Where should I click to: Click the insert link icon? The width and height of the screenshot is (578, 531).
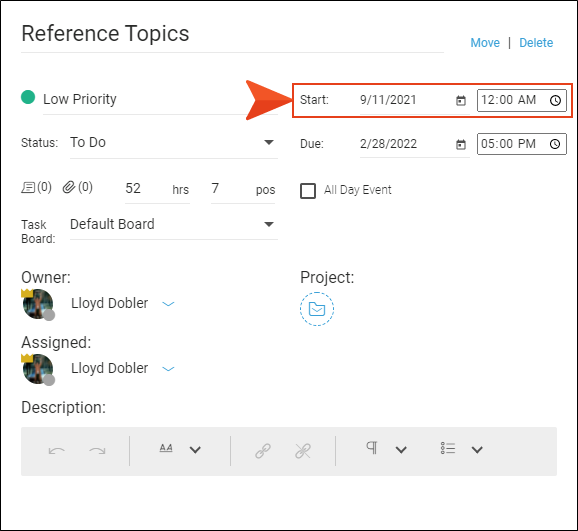point(263,451)
